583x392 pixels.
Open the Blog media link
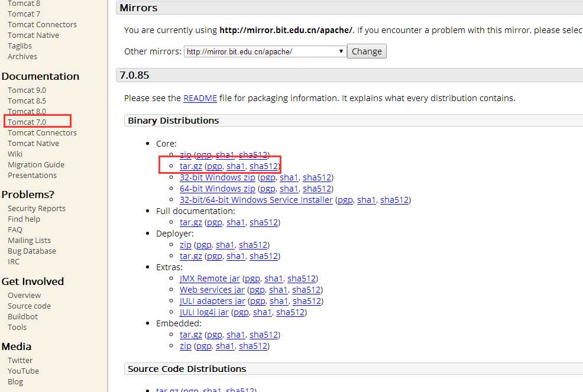(15, 382)
